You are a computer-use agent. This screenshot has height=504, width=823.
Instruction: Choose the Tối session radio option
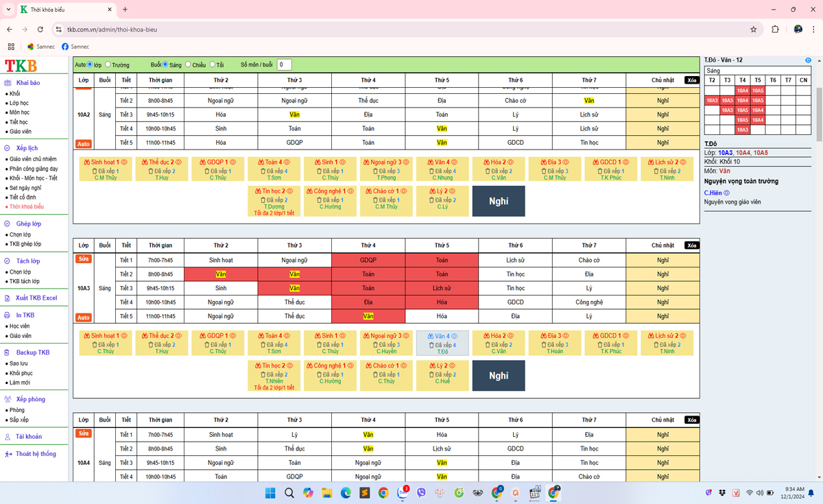click(213, 64)
